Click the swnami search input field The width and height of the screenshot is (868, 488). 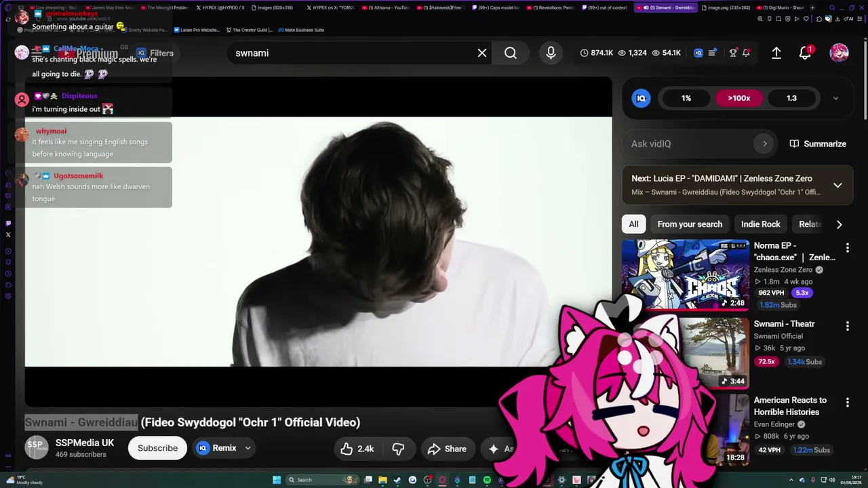coord(353,53)
